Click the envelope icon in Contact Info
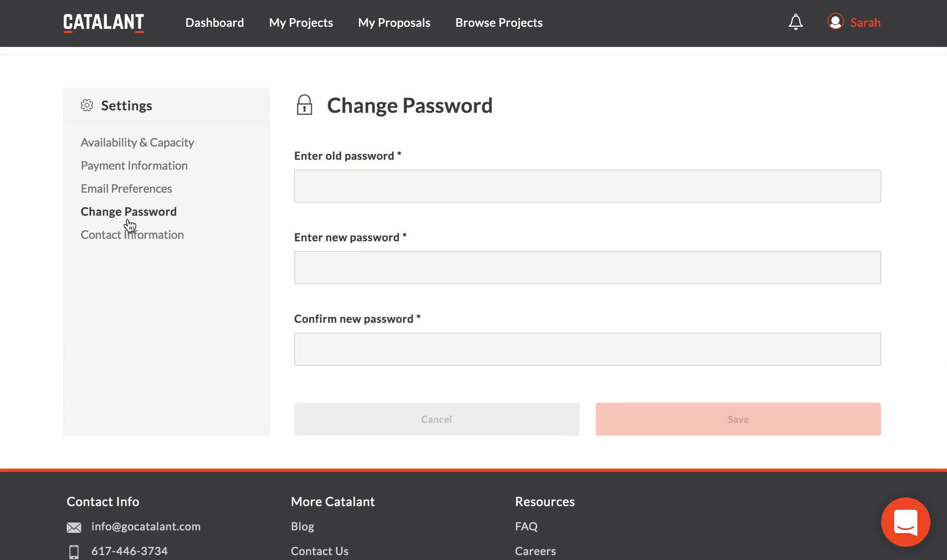 click(74, 527)
